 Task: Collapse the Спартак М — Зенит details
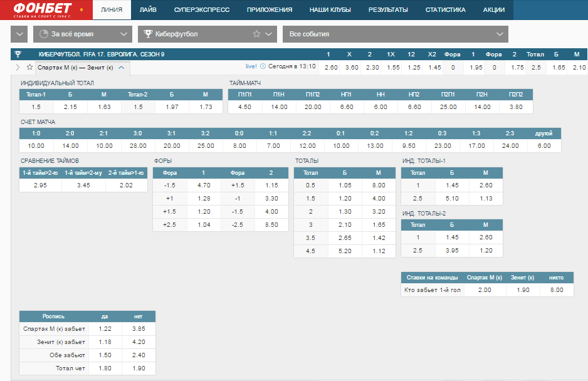coord(121,68)
